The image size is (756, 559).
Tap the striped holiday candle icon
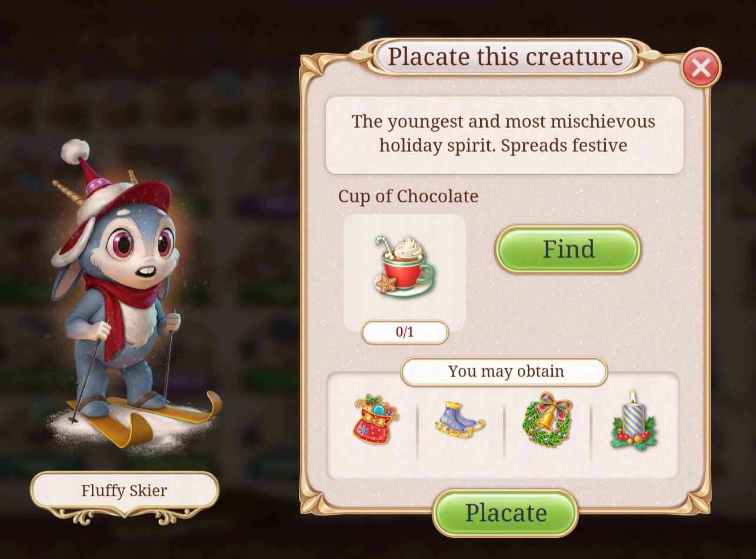click(x=633, y=421)
